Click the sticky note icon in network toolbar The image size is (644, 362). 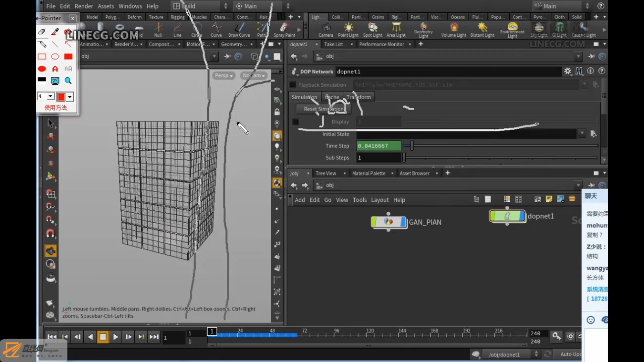549,199
